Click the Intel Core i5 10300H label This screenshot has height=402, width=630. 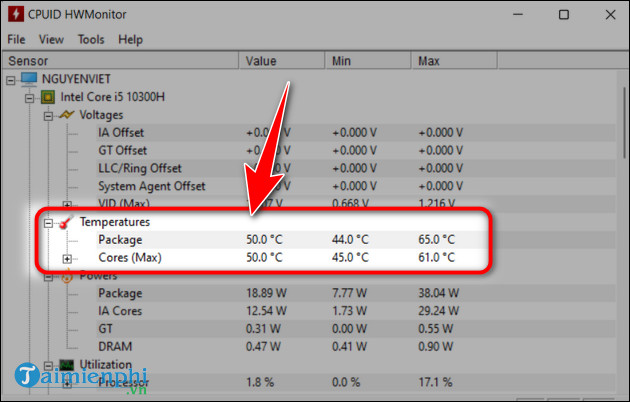pyautogui.click(x=112, y=97)
